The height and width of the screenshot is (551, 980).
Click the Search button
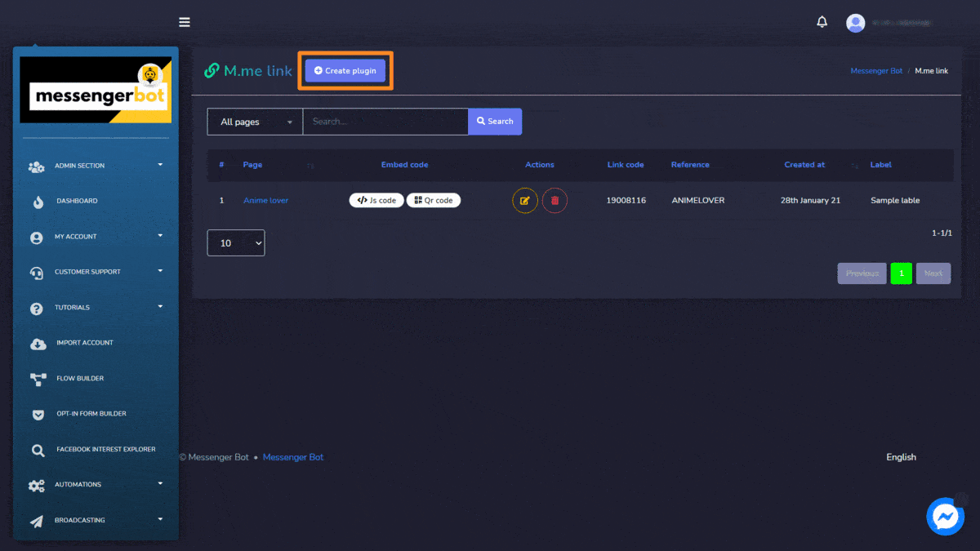pos(495,122)
